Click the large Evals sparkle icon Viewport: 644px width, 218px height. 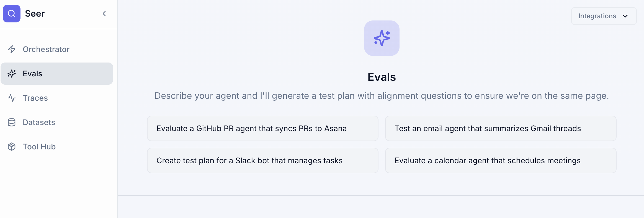tap(382, 38)
